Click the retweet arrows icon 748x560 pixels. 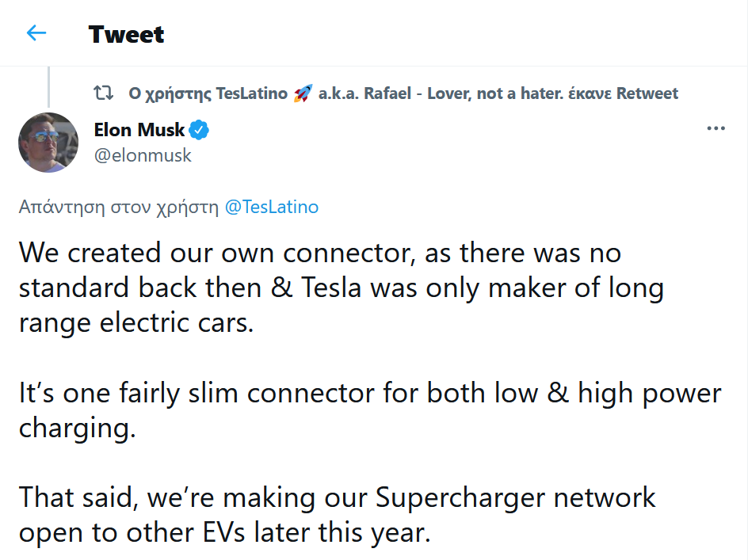tap(104, 93)
